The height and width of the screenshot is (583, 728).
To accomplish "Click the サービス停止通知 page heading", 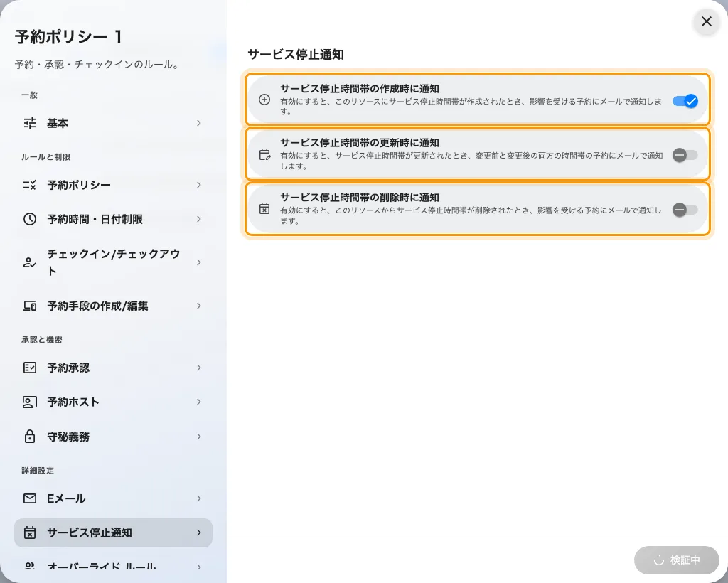I will click(x=296, y=54).
